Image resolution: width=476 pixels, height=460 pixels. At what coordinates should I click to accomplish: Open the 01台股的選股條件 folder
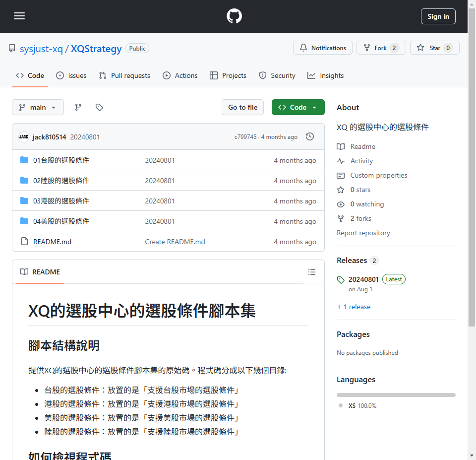point(61,160)
